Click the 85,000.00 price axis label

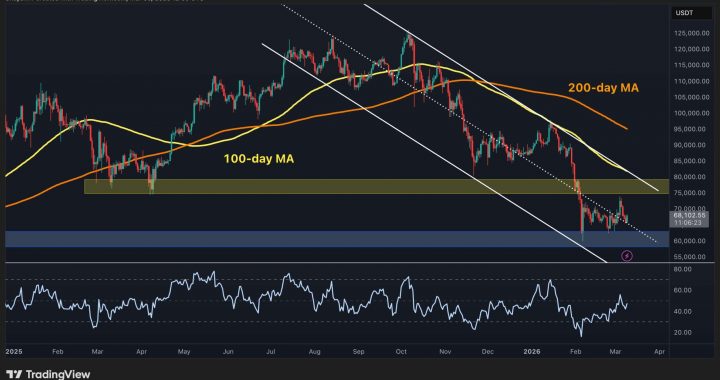point(690,161)
